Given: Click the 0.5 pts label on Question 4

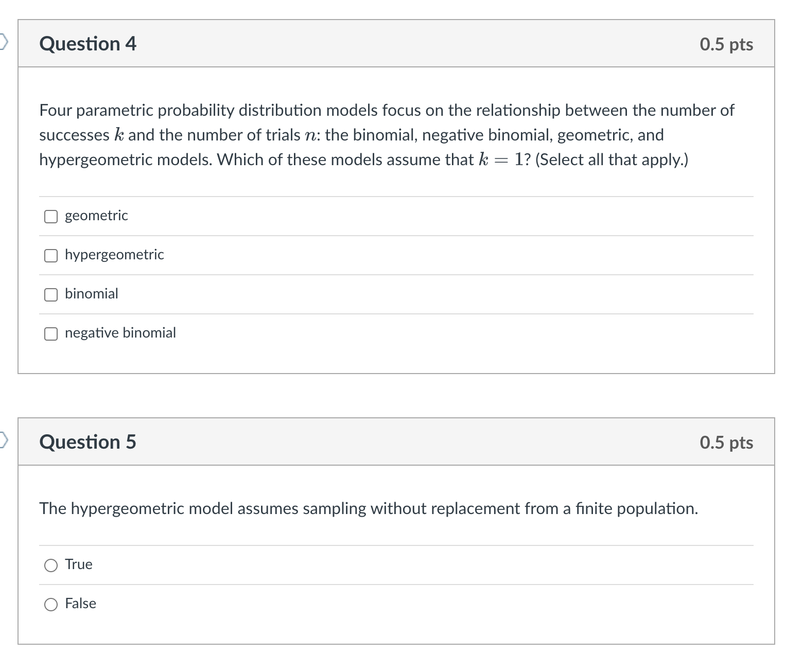Looking at the screenshot, I should (726, 44).
